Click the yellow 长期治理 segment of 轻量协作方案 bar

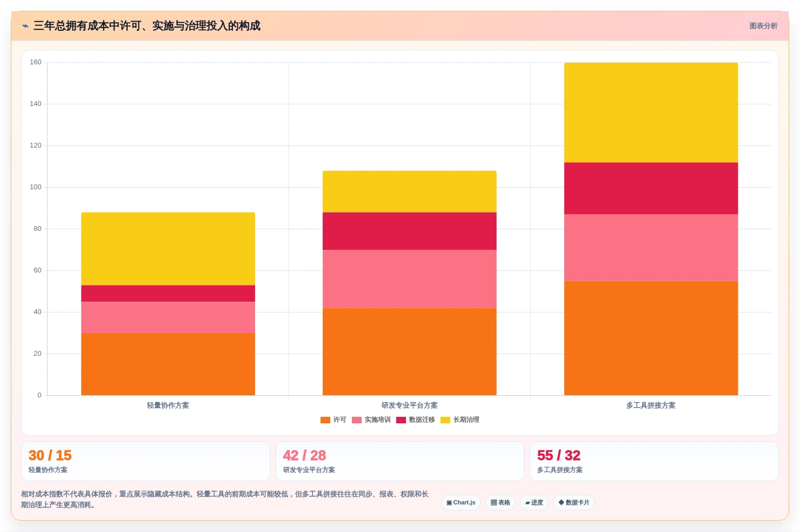point(168,249)
